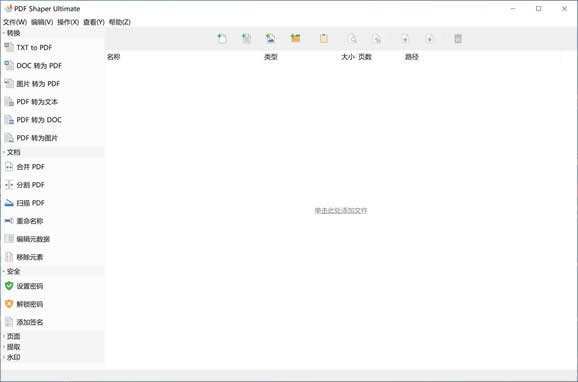Viewport: 578px width, 382px height.
Task: Open the orange shield 解锁密码 tool
Action: coord(24,304)
